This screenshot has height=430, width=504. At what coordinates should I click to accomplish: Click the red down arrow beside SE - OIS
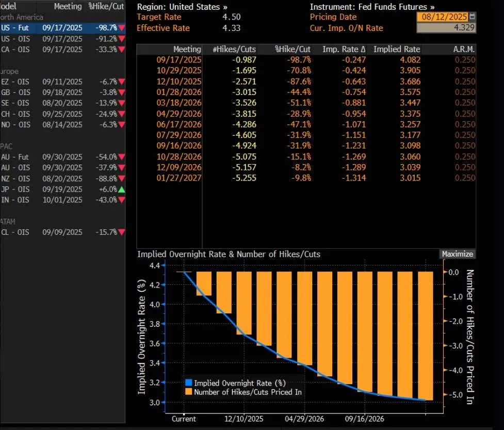[x=121, y=103]
